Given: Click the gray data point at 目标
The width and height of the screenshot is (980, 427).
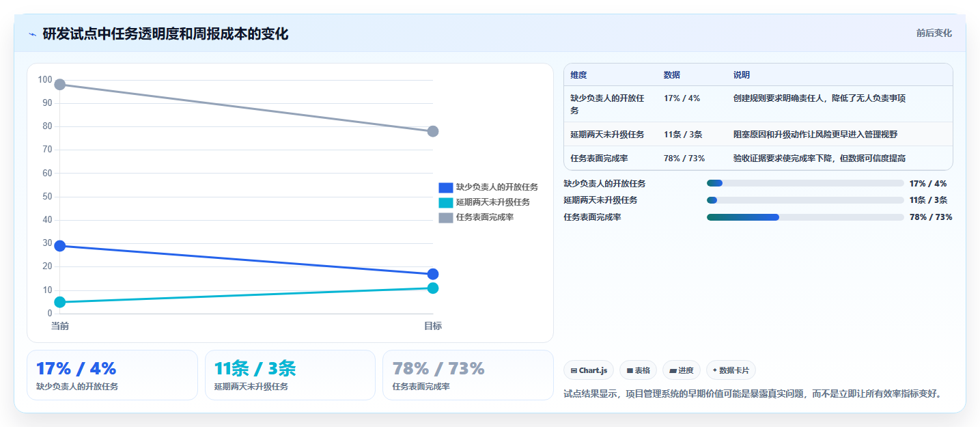Looking at the screenshot, I should (433, 131).
